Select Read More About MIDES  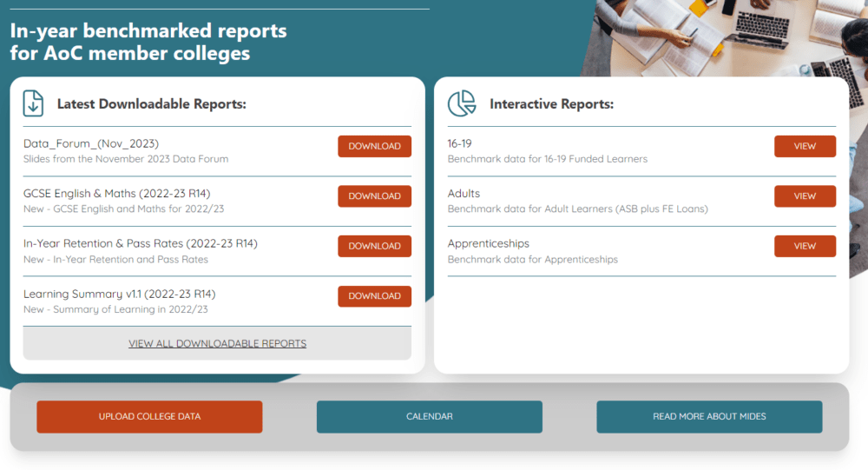click(x=709, y=417)
